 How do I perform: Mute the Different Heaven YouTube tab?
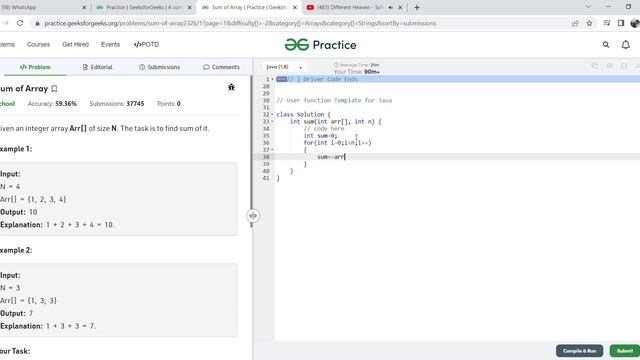pyautogui.click(x=391, y=7)
